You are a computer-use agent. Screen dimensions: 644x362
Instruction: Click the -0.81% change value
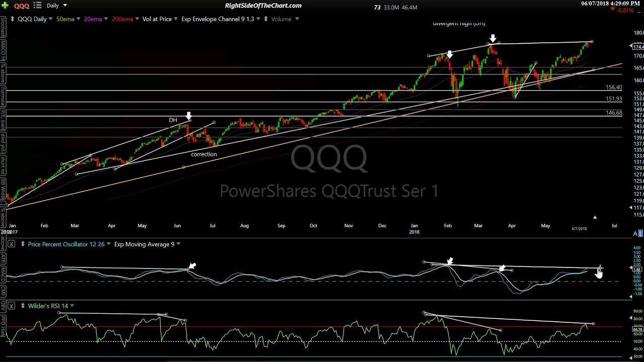(625, 11)
